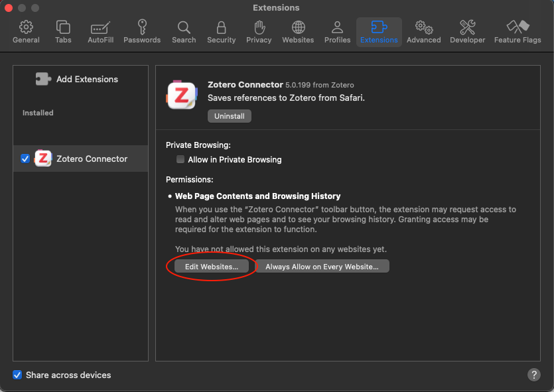This screenshot has height=392, width=554.
Task: Open the AutoFill settings pane
Action: point(101,32)
